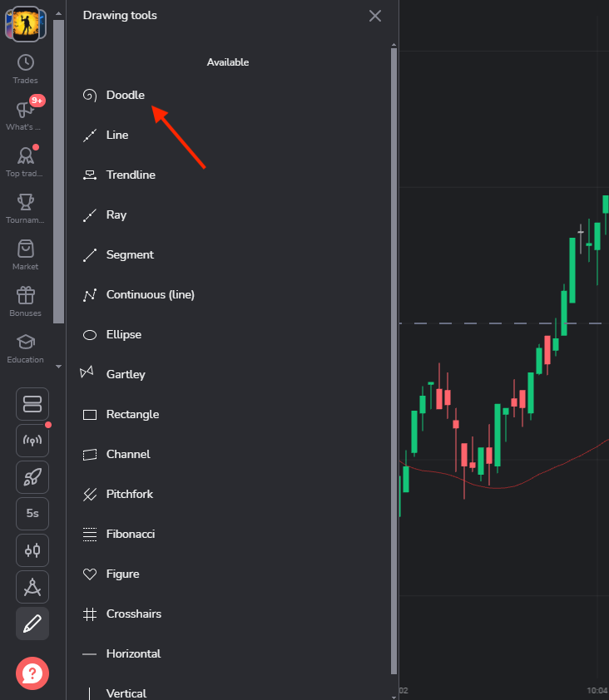
Task: Select the Fibonacci drawing tool
Action: click(130, 535)
